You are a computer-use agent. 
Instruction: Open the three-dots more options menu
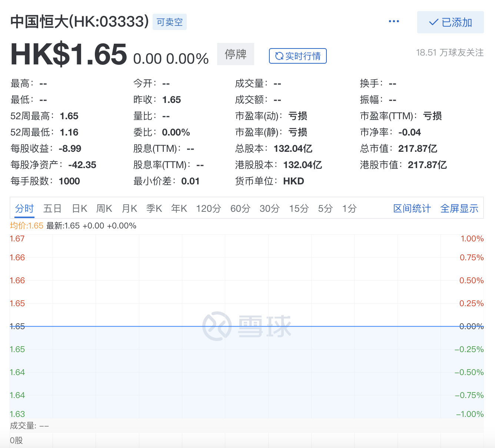coord(394,21)
